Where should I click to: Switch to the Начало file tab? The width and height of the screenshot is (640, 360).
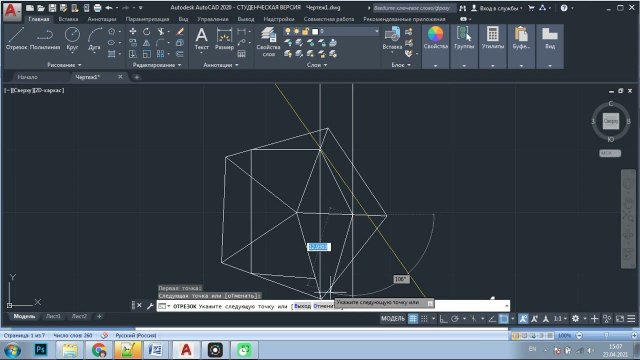27,77
